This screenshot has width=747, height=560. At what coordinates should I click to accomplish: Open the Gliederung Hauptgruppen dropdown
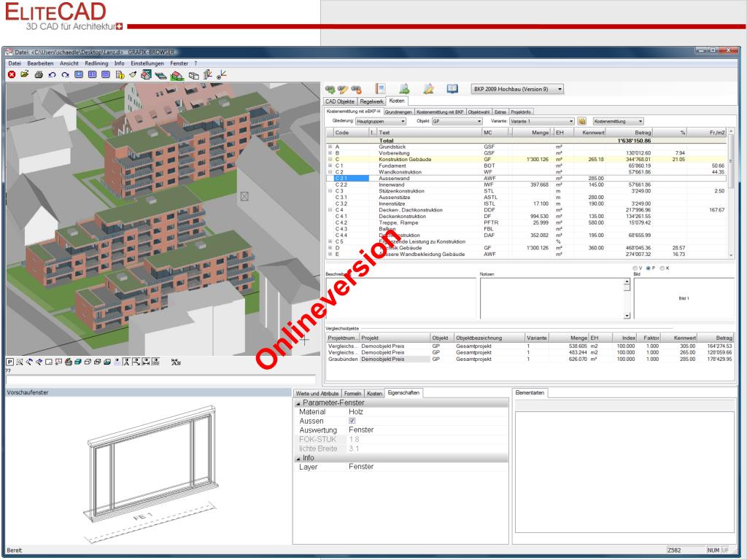[x=379, y=121]
